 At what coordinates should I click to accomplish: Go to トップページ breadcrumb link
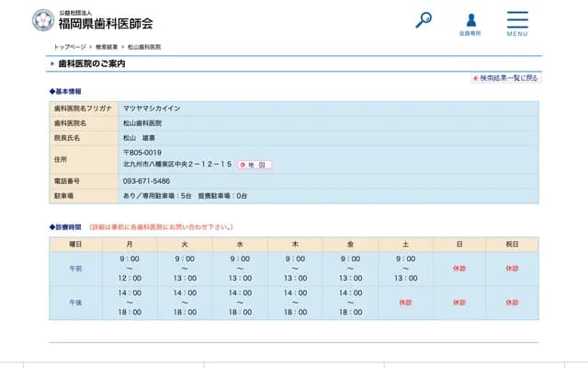(x=70, y=46)
